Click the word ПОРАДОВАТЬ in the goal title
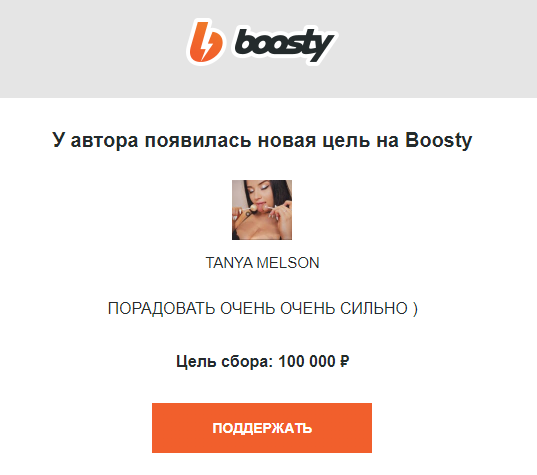Image resolution: width=537 pixels, height=475 pixels. [x=161, y=308]
